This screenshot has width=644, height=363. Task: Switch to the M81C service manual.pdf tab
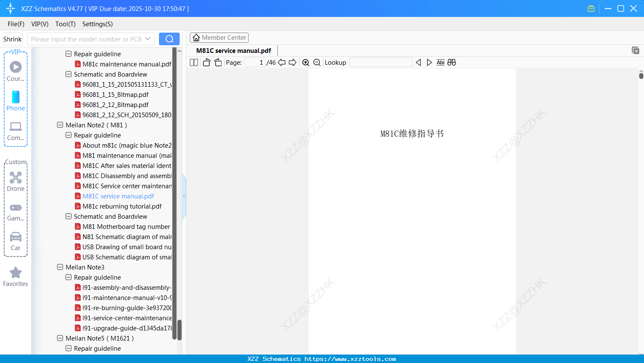click(233, 50)
